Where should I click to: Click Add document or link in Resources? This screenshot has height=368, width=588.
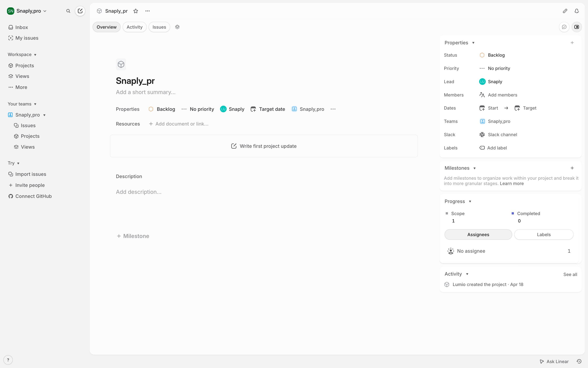click(x=179, y=124)
